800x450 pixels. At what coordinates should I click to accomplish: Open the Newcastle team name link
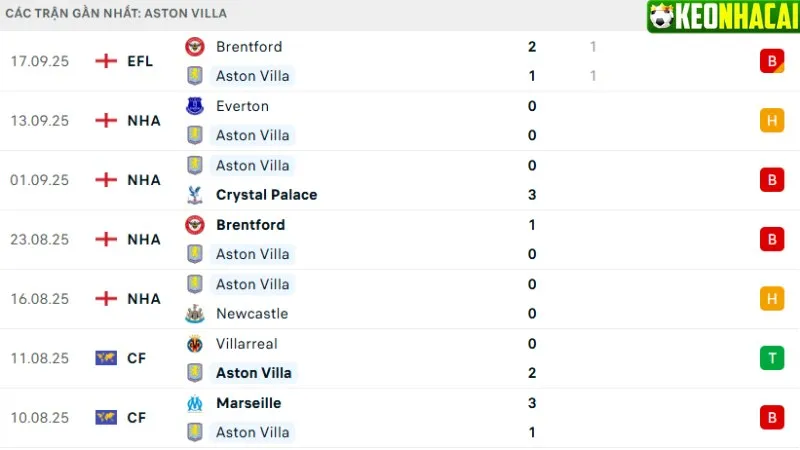(x=252, y=314)
